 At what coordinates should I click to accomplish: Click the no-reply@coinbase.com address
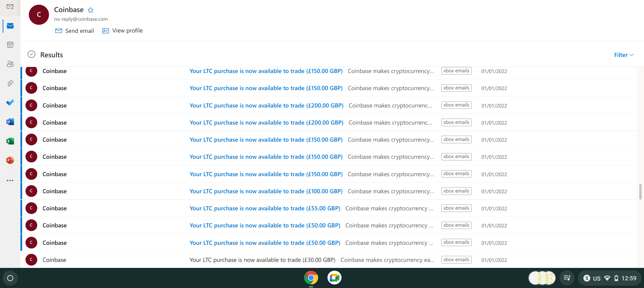[81, 19]
